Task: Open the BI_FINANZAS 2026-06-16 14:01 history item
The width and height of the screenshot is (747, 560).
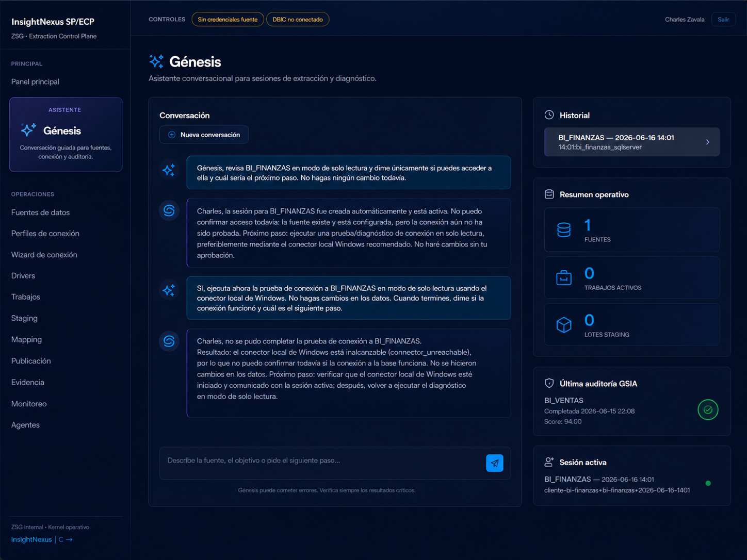Action: click(632, 142)
